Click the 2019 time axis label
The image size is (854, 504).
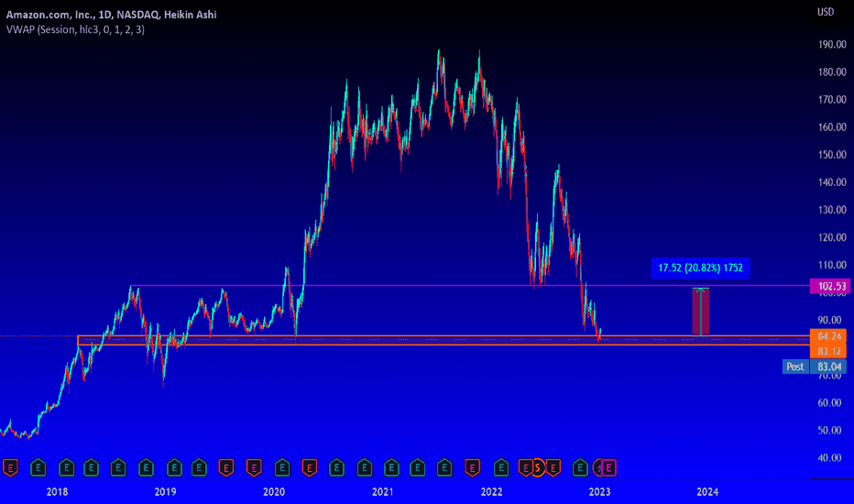166,492
